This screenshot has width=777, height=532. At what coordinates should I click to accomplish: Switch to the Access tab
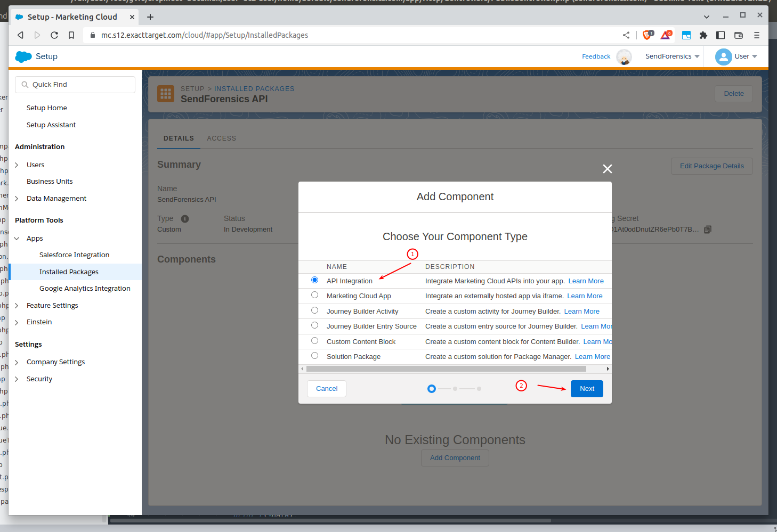(x=222, y=138)
